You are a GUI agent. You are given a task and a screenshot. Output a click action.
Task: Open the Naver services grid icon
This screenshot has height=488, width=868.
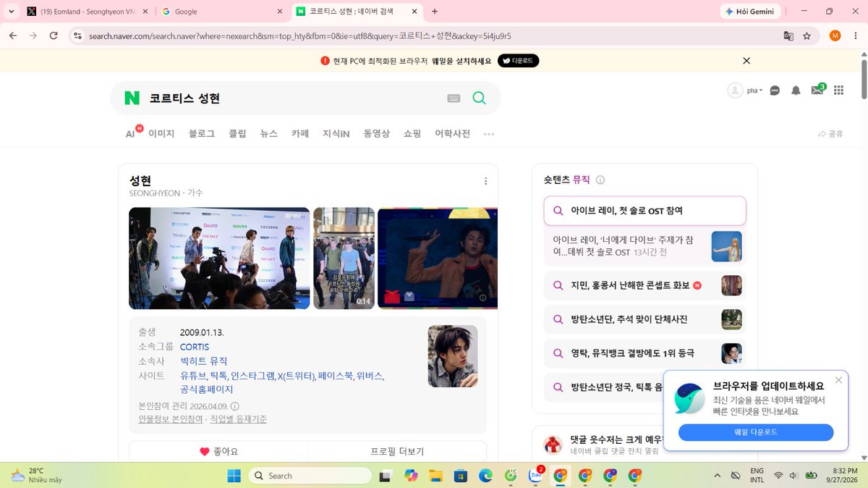click(x=838, y=91)
